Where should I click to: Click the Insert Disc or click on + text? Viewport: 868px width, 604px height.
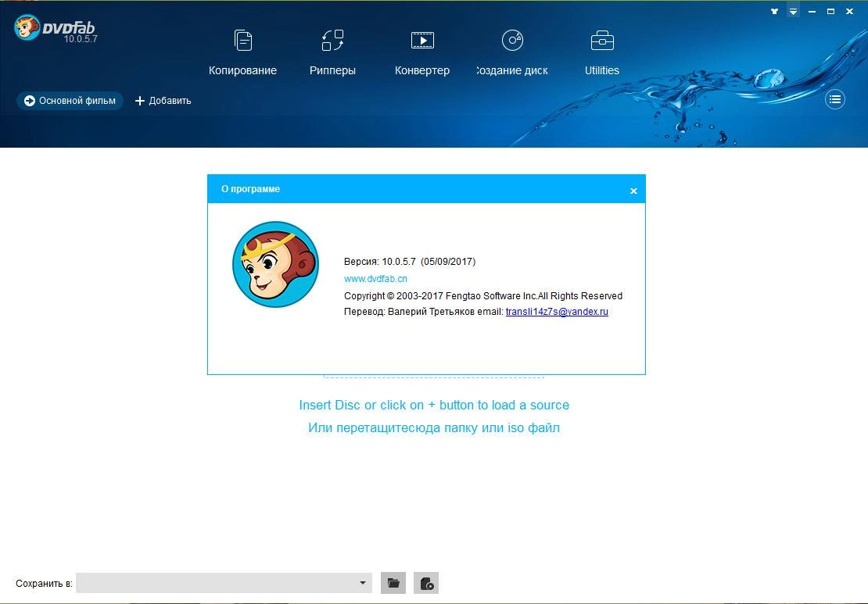coord(434,405)
